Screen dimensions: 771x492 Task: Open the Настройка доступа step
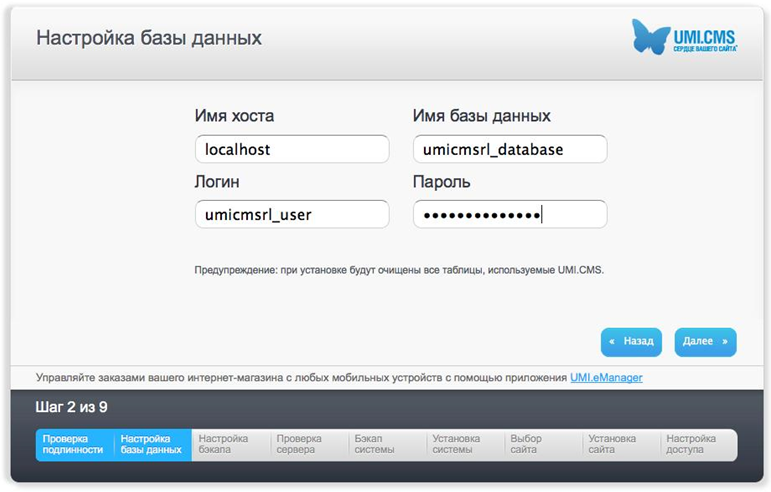(x=697, y=444)
